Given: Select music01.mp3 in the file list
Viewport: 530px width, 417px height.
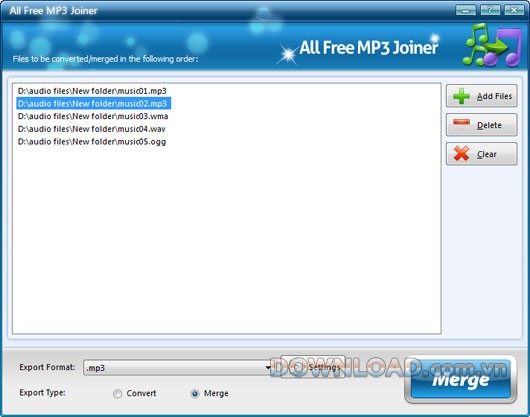Looking at the screenshot, I should [92, 91].
